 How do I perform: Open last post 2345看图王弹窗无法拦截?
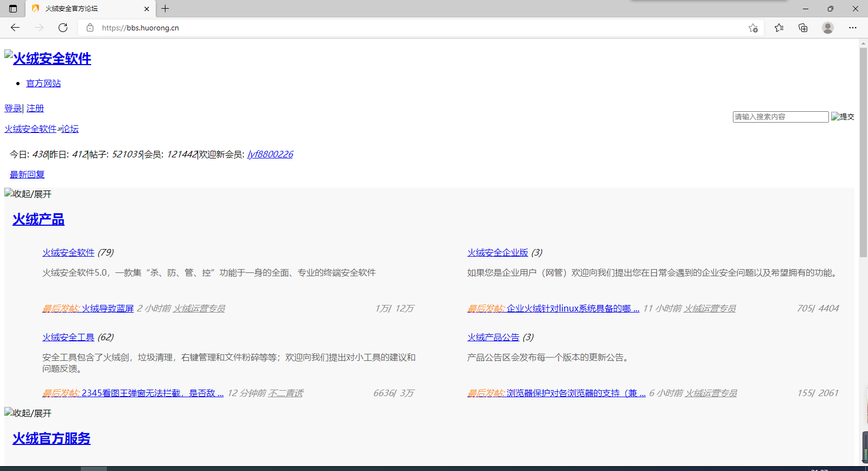click(x=152, y=393)
